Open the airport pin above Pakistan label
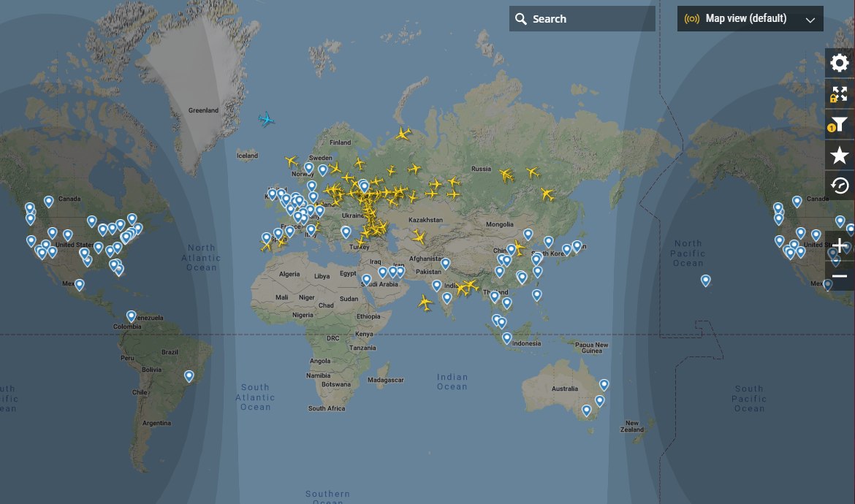Screen dimensions: 855x504 pos(446,264)
